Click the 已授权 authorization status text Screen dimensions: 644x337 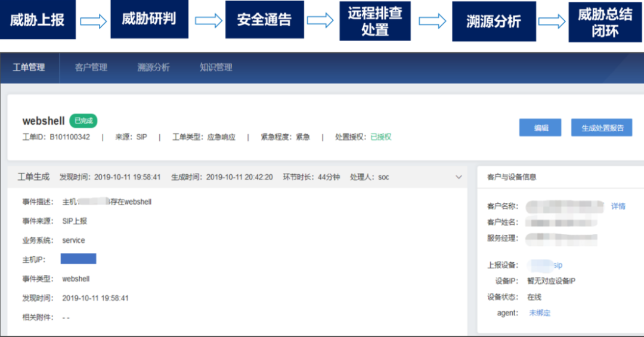(x=380, y=137)
